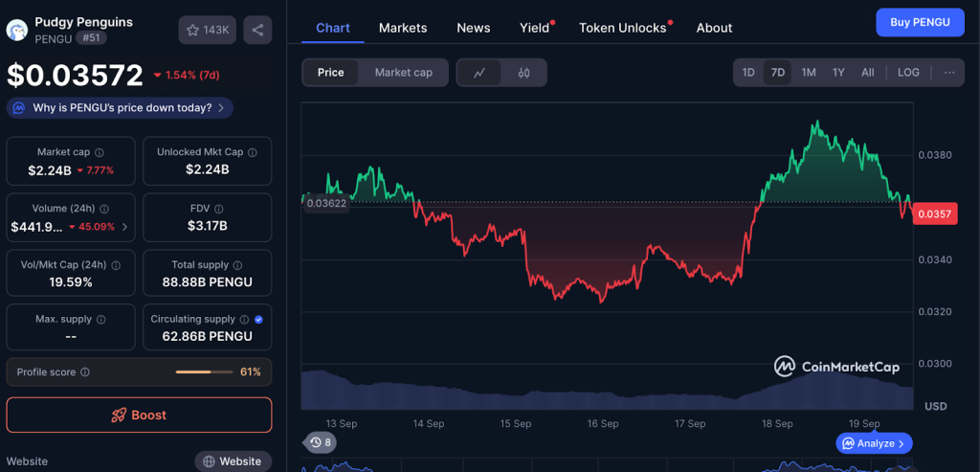The width and height of the screenshot is (980, 472).
Task: Select the 1D time range
Action: pyautogui.click(x=748, y=73)
